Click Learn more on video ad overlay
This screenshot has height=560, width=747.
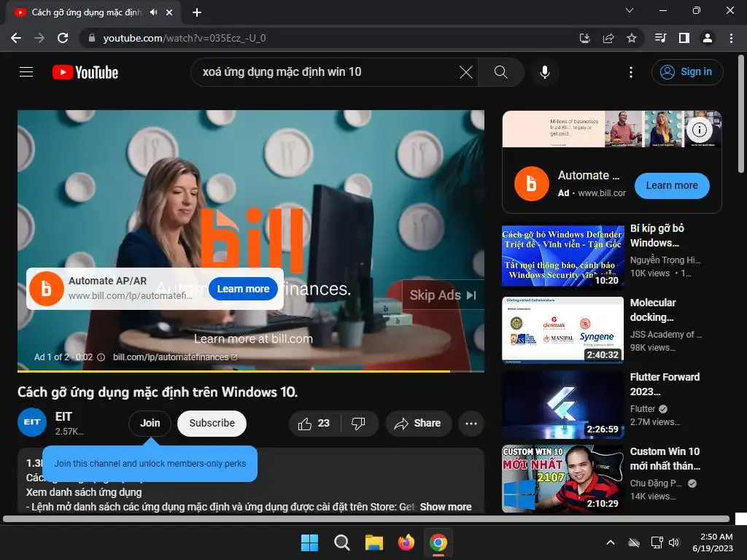click(243, 289)
